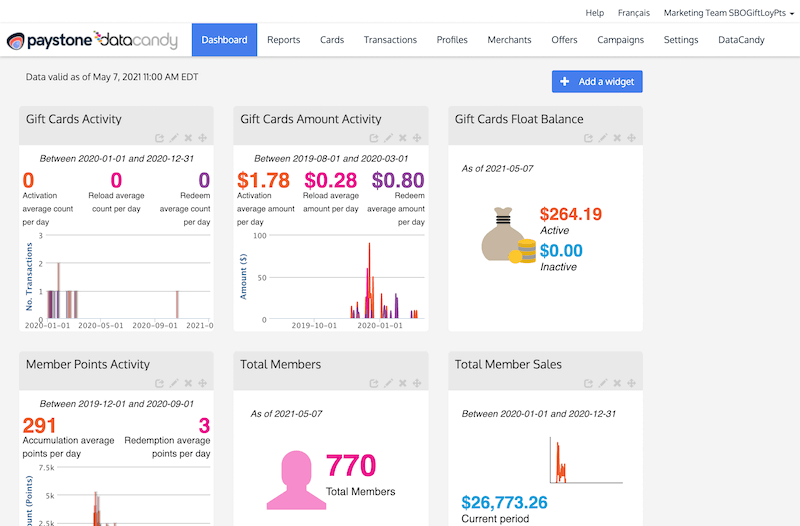The height and width of the screenshot is (526, 800).
Task: Edit the Gift Cards Amount Activity widget
Action: pos(389,138)
